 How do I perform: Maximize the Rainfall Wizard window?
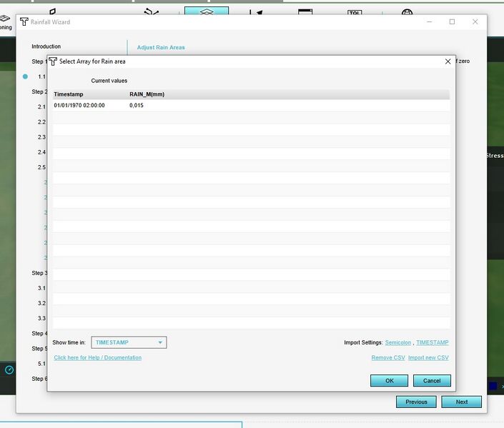pyautogui.click(x=452, y=22)
